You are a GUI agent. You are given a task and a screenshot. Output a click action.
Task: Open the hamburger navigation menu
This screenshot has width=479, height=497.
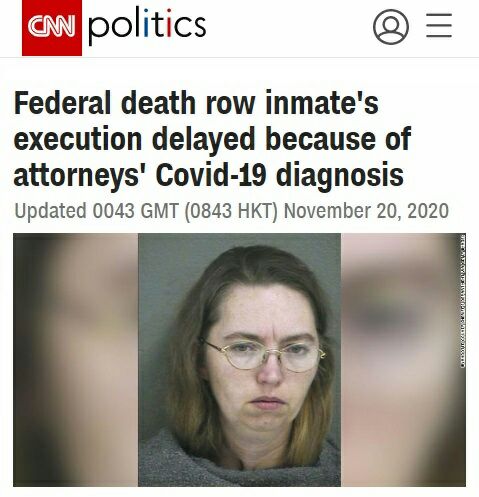coord(439,25)
